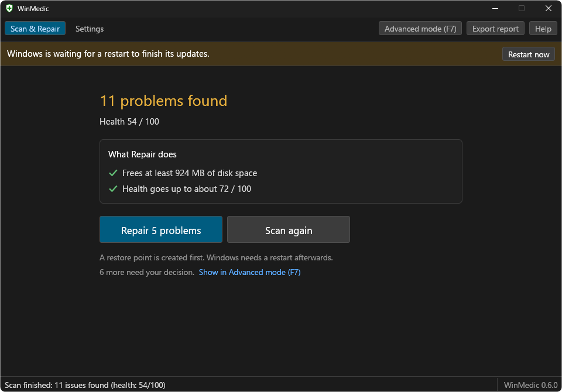Click Frees at least 924 MB text
The height and width of the screenshot is (392, 562).
tap(190, 173)
